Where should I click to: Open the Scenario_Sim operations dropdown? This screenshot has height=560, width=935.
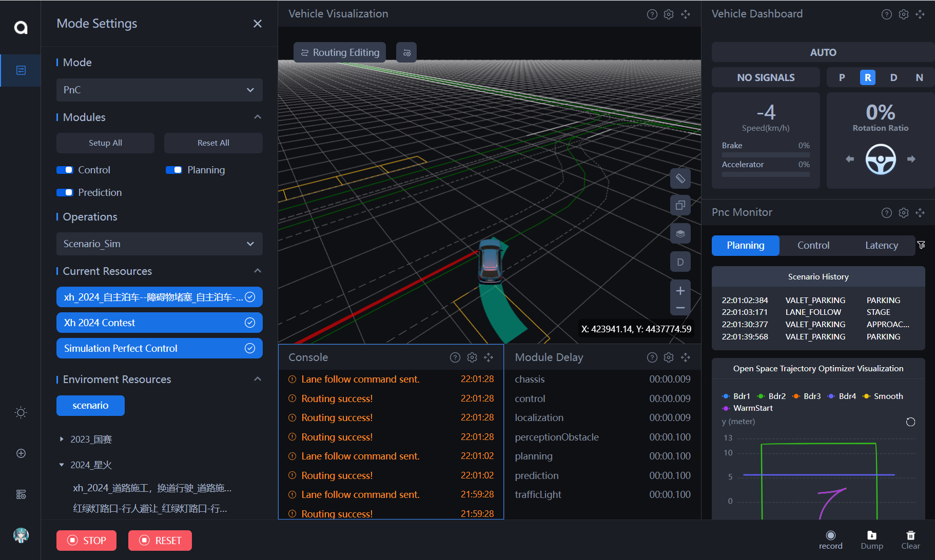pyautogui.click(x=159, y=244)
